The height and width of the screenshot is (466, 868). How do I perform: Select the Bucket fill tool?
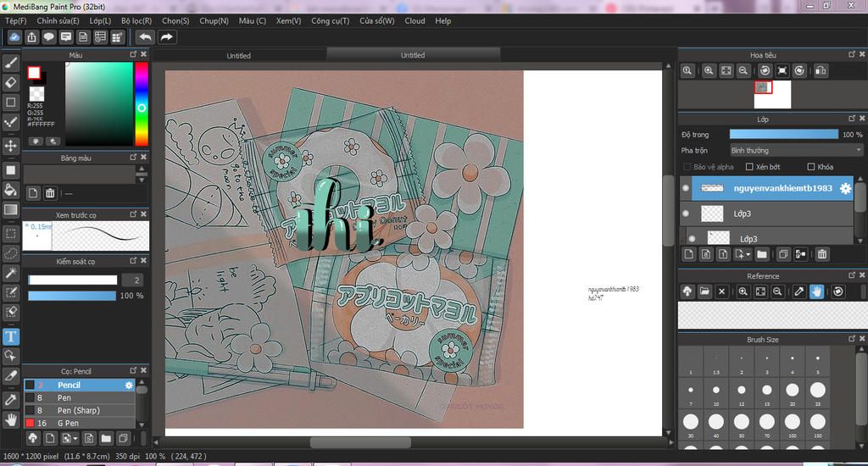10,190
